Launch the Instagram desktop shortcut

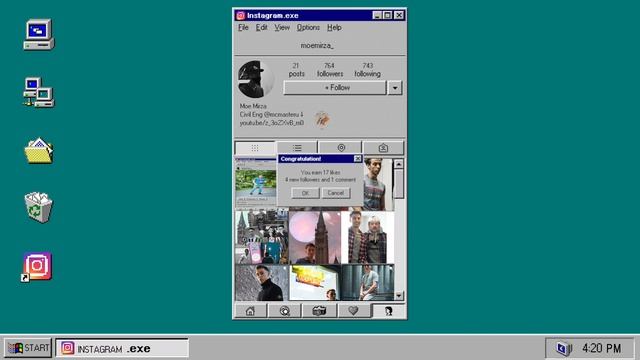click(x=37, y=267)
